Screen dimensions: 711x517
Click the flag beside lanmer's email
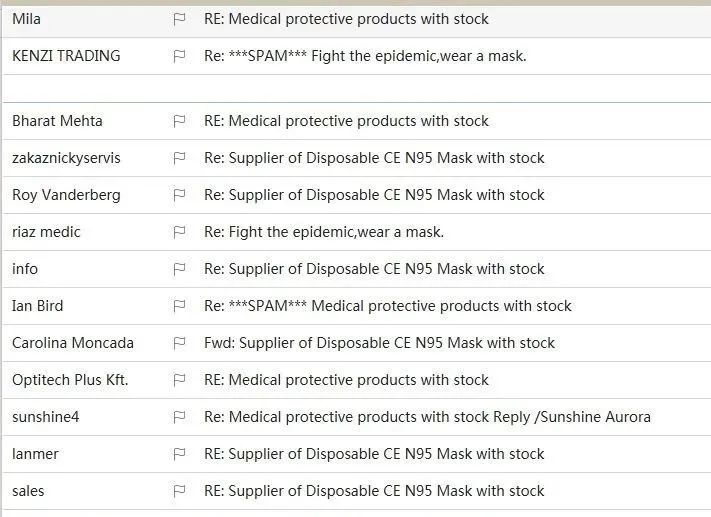[179, 454]
